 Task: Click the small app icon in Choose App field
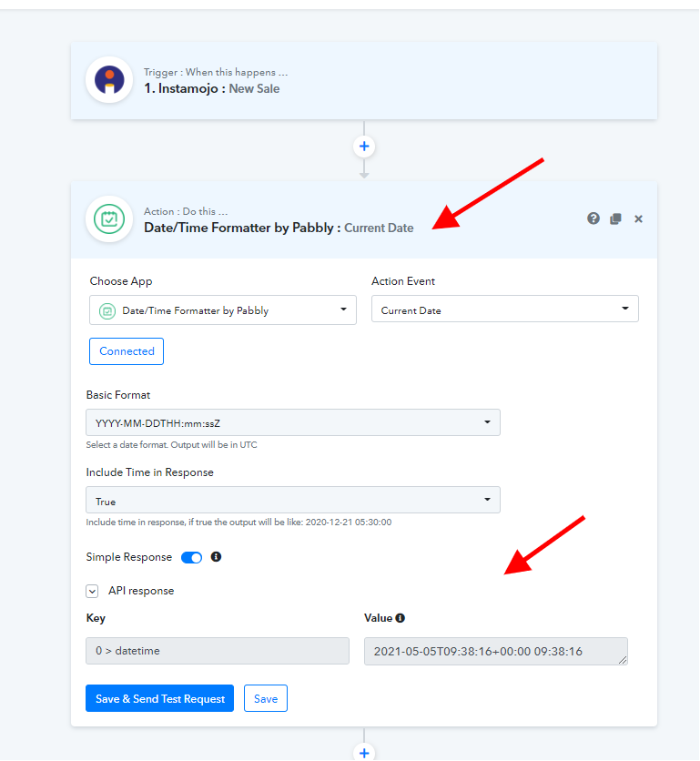107,310
